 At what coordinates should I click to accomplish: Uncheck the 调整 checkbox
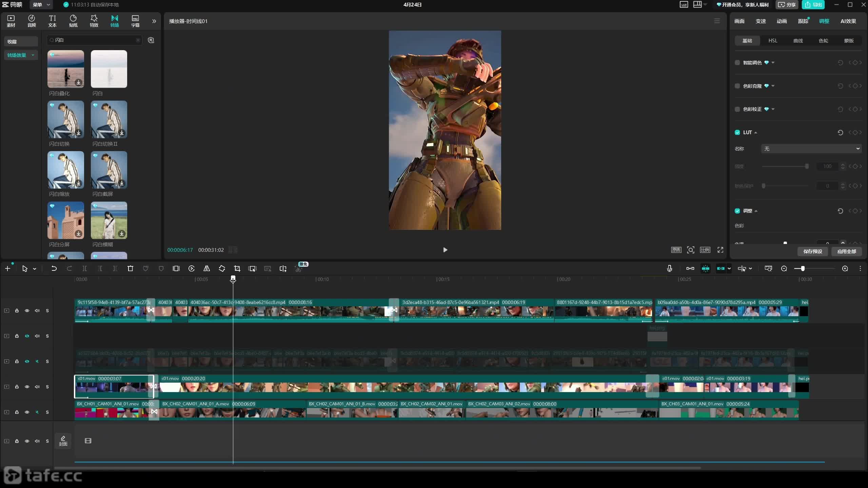click(737, 211)
